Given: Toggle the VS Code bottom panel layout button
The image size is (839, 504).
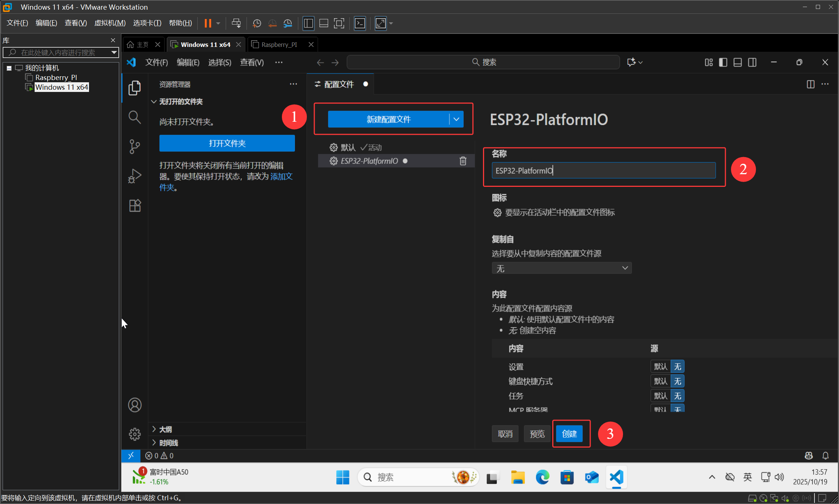Looking at the screenshot, I should [737, 62].
